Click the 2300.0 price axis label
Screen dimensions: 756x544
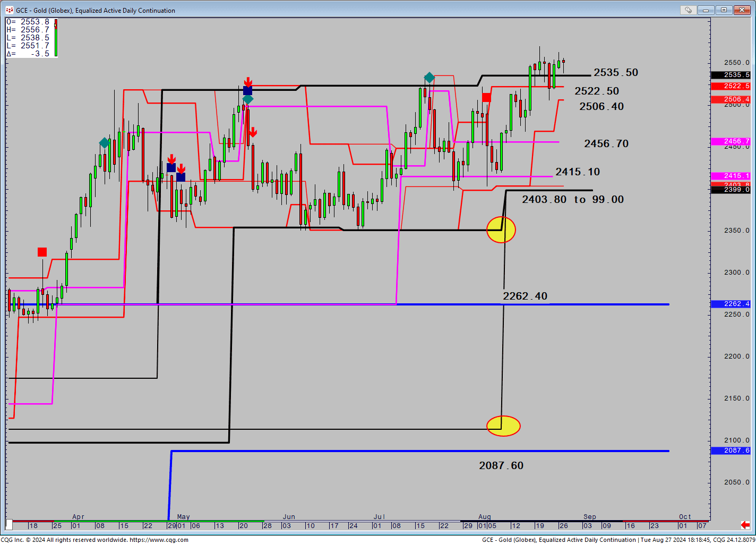tap(737, 273)
